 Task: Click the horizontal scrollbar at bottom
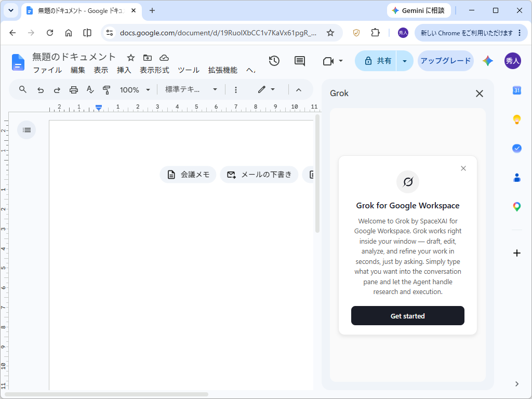106,394
